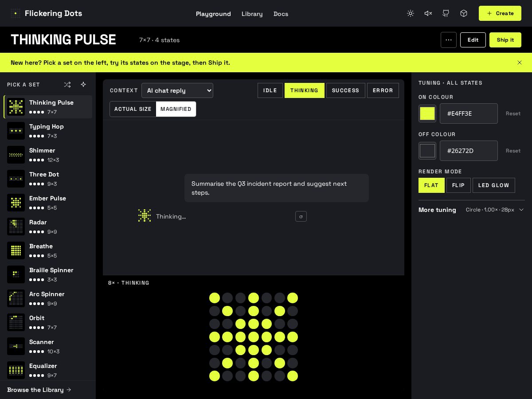
Task: Select the Three Dot set icon
Action: point(16,179)
